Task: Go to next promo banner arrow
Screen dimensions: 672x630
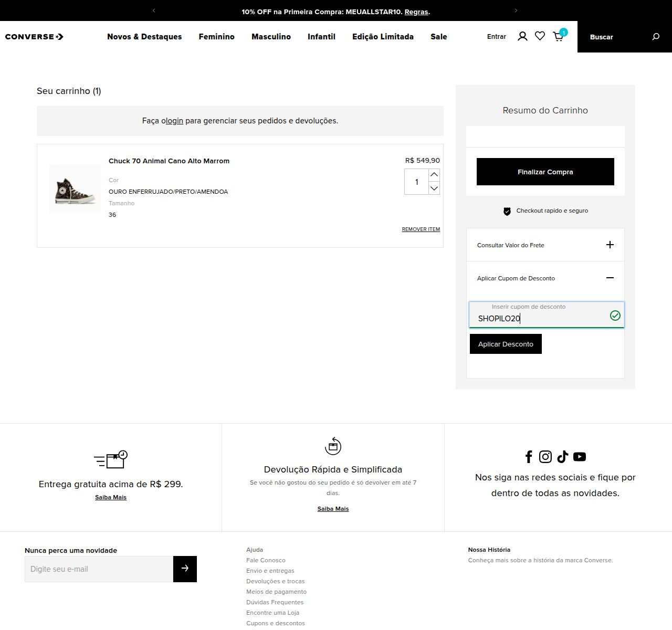Action: pyautogui.click(x=516, y=10)
